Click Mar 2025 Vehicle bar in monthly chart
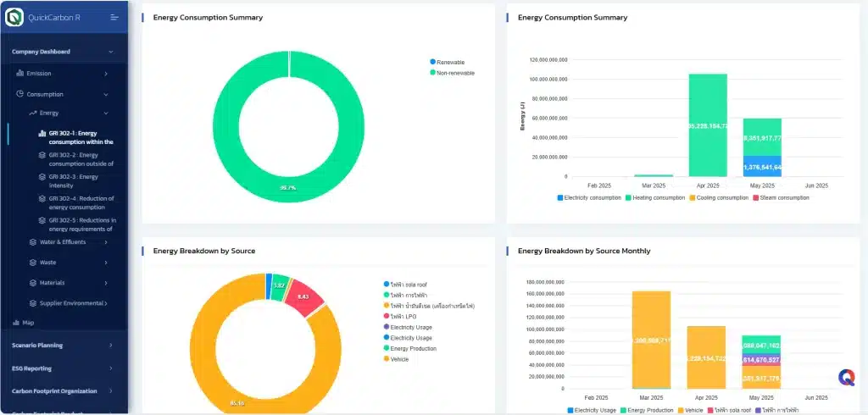The image size is (868, 415). (x=652, y=339)
